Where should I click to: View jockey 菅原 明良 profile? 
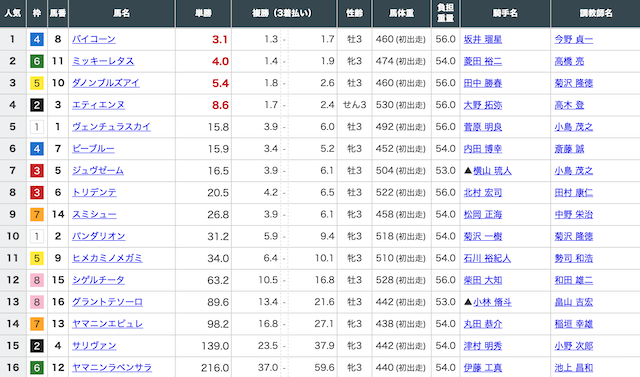coord(483,127)
